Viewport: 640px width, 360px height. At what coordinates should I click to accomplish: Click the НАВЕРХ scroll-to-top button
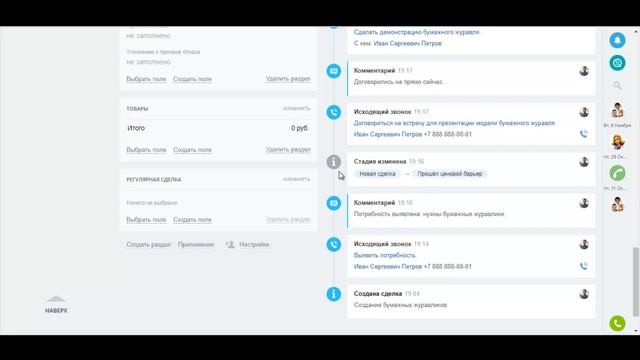[56, 305]
